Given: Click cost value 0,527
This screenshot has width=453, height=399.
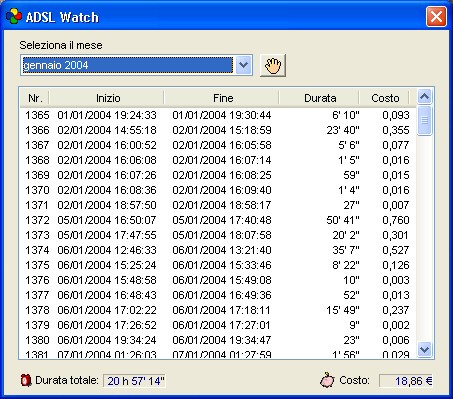Looking at the screenshot, I should coord(396,250).
